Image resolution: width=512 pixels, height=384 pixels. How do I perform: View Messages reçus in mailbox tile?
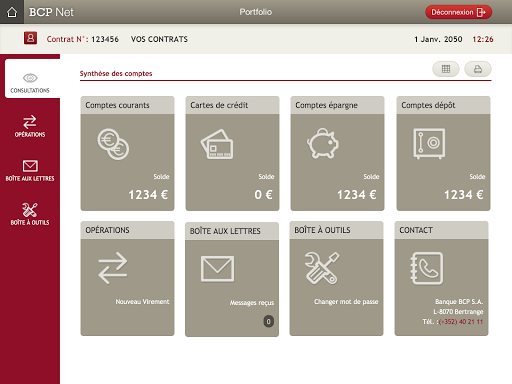click(x=252, y=303)
